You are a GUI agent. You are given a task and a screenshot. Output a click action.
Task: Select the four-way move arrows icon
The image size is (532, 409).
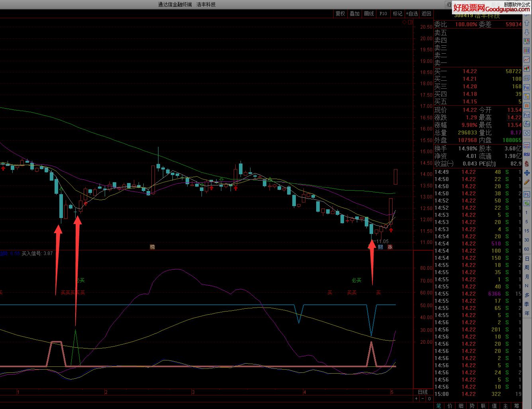[x=527, y=173]
